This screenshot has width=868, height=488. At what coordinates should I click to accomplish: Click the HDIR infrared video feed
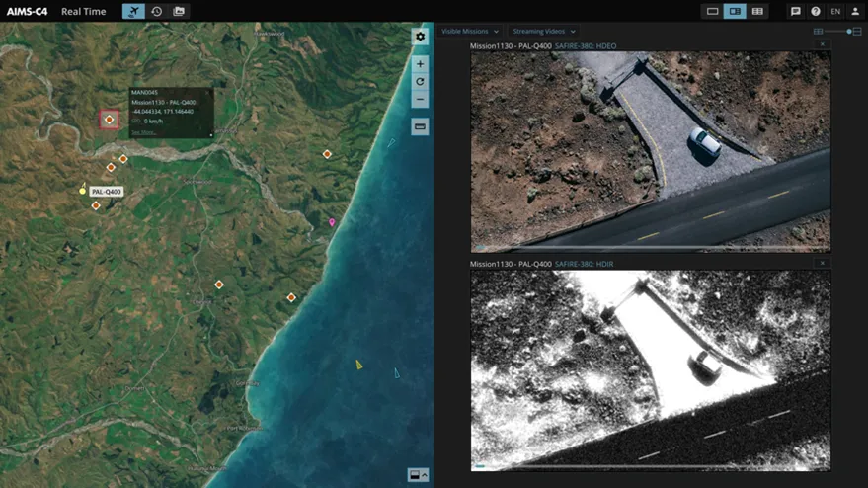pos(651,370)
